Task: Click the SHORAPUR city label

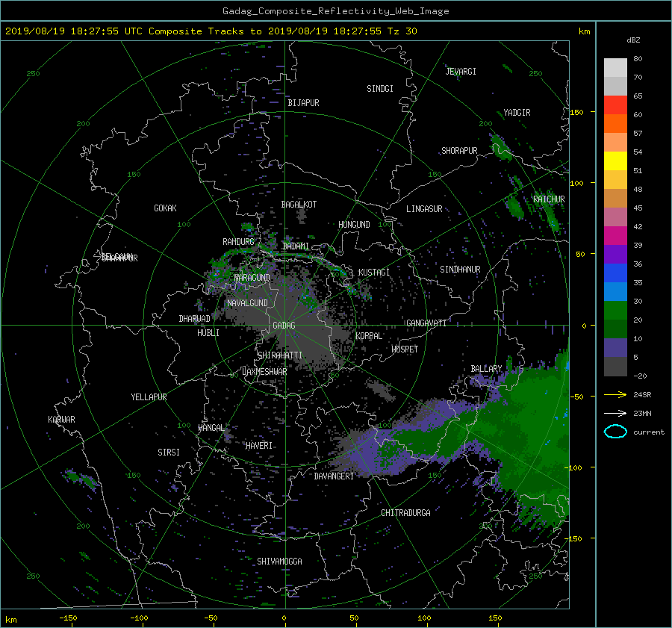Action: [x=459, y=151]
